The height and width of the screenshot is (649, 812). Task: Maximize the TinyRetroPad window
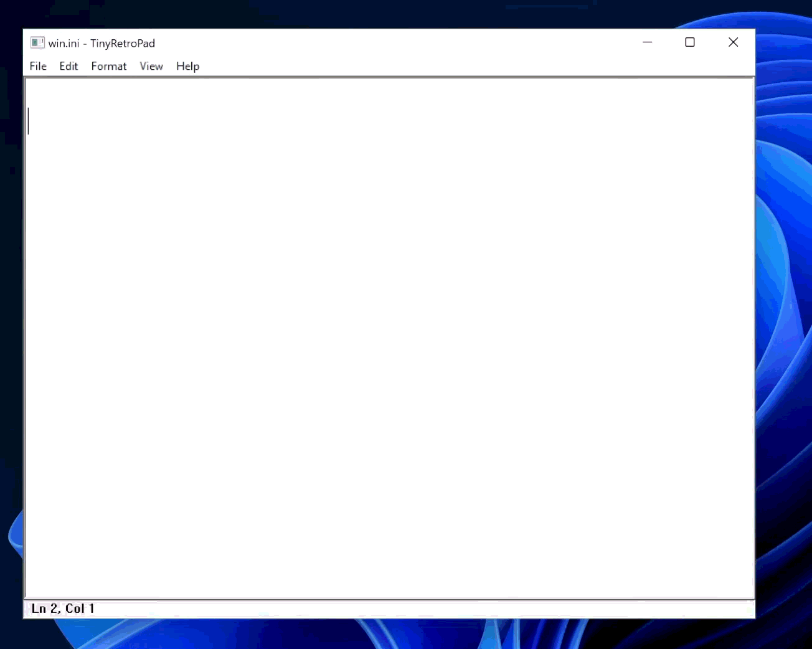(690, 42)
